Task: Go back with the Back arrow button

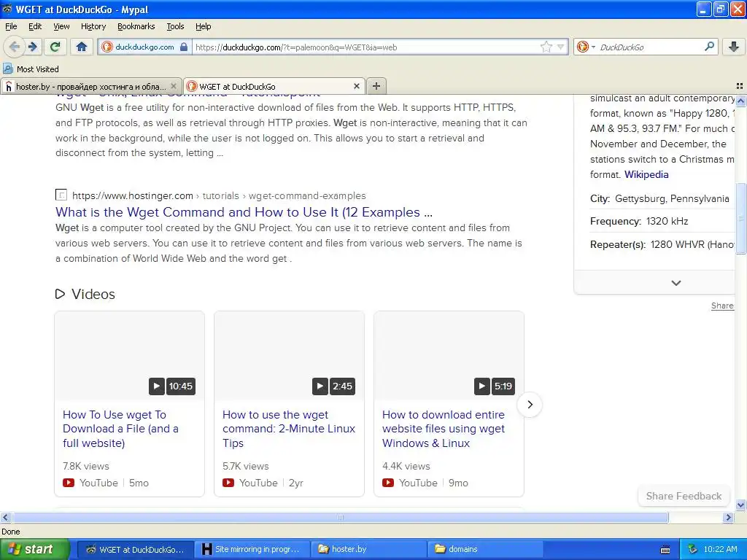Action: click(x=15, y=47)
